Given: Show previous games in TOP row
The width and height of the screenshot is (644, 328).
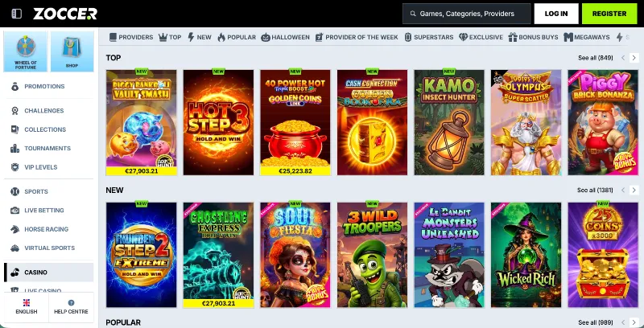Looking at the screenshot, I should (623, 58).
